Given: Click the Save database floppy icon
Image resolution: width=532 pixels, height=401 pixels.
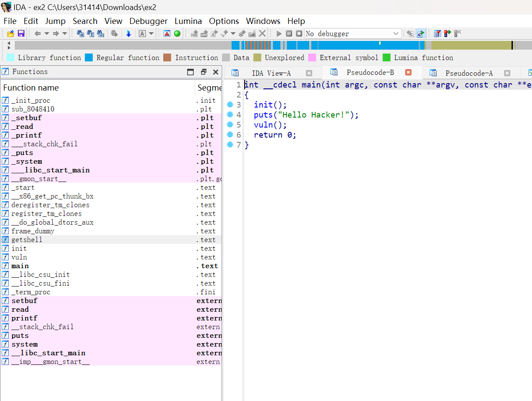Looking at the screenshot, I should [x=20, y=34].
